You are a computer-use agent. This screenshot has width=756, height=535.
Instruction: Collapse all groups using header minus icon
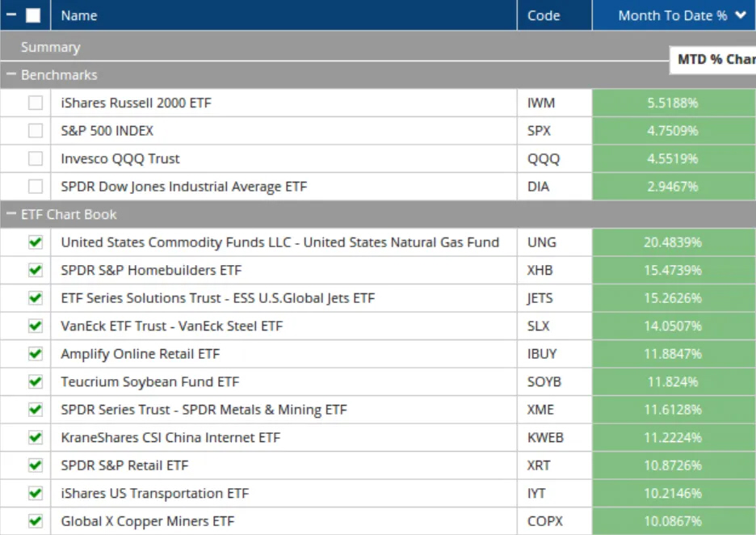coord(11,15)
